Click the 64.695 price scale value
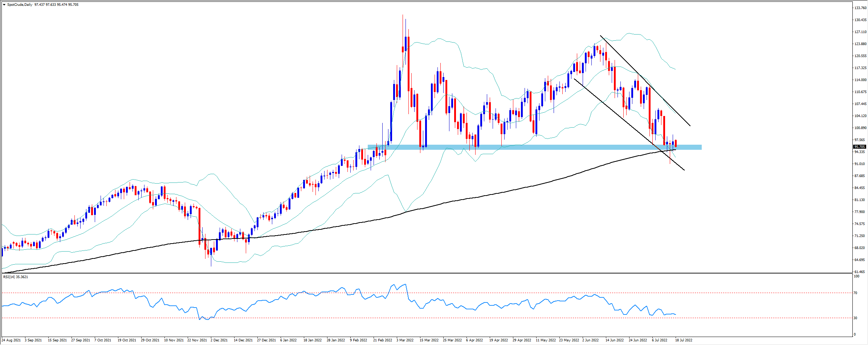This screenshot has width=868, height=345. [x=859, y=260]
